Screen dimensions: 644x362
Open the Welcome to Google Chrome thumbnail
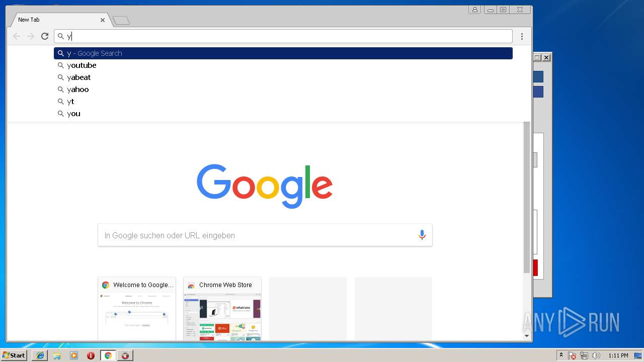[137, 309]
